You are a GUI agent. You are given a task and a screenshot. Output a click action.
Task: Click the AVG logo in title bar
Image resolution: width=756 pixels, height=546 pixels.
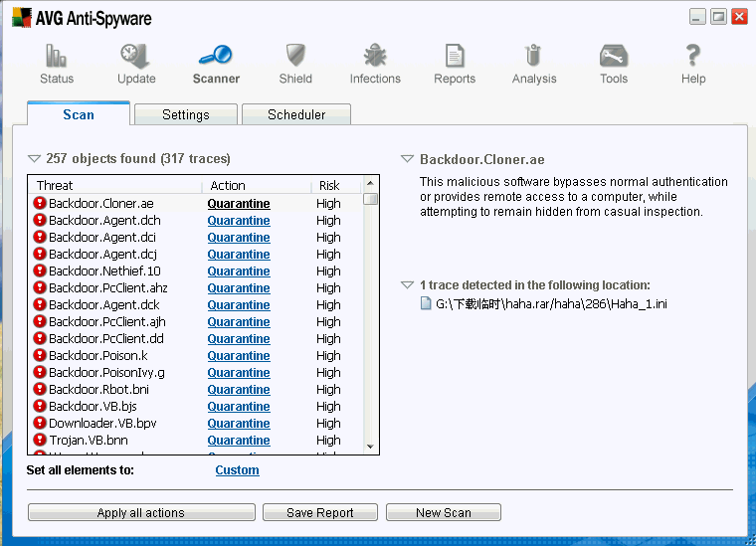click(x=22, y=18)
